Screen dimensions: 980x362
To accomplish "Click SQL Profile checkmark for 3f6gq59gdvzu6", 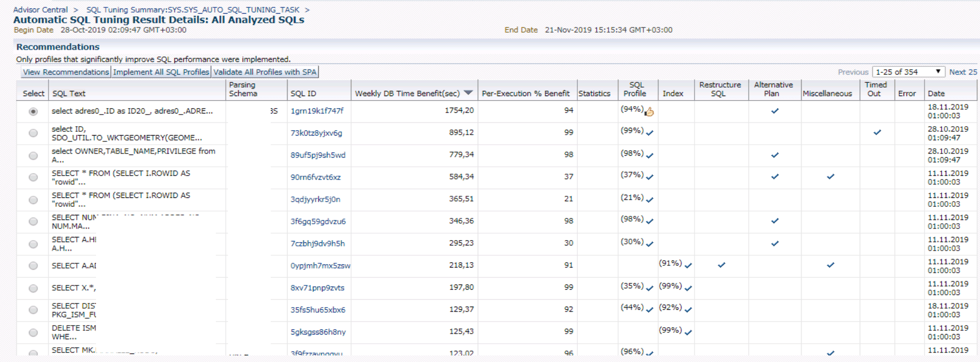I will tap(650, 221).
